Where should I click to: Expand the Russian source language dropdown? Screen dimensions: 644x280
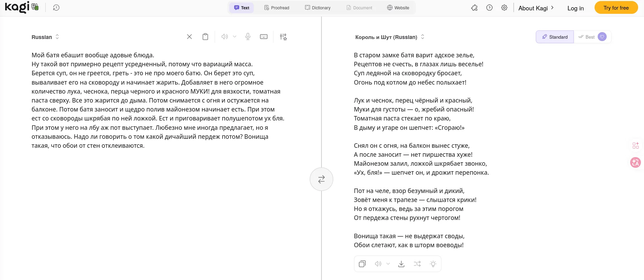click(x=45, y=37)
